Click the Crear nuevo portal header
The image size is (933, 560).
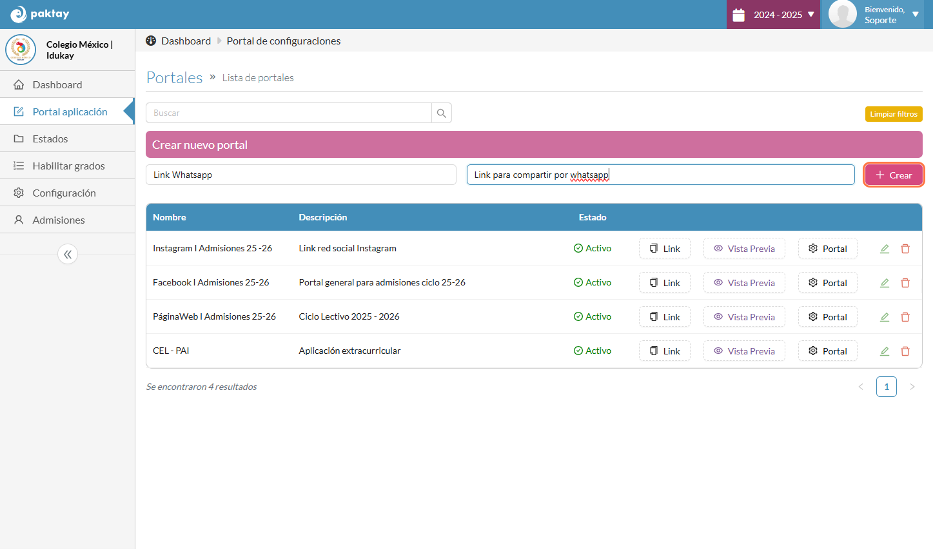pos(534,144)
